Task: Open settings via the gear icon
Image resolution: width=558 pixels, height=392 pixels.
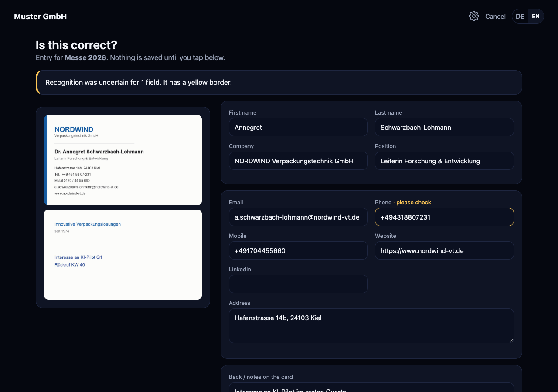Action: [474, 16]
